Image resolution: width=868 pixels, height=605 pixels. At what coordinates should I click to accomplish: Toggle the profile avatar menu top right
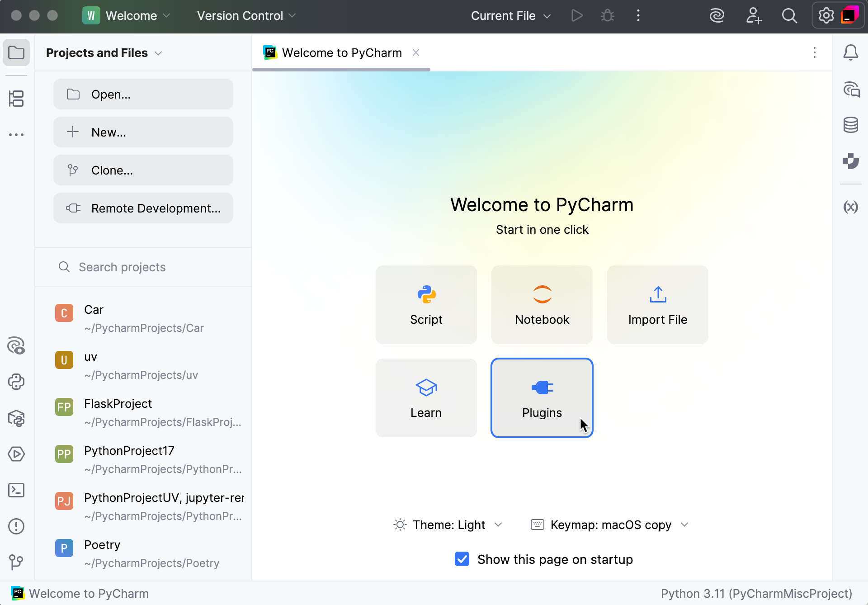[850, 15]
